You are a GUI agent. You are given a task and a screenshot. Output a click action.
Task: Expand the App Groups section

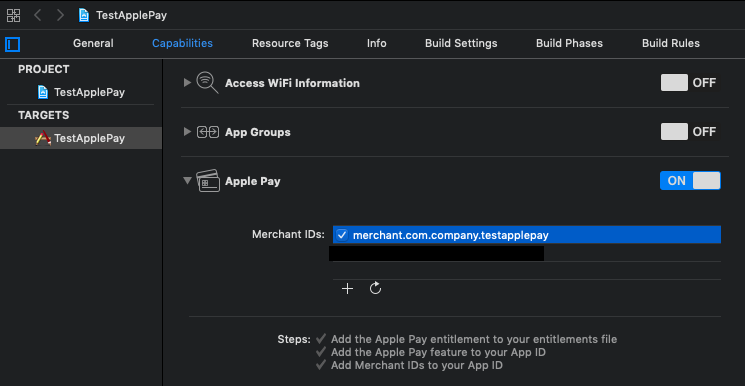[187, 132]
